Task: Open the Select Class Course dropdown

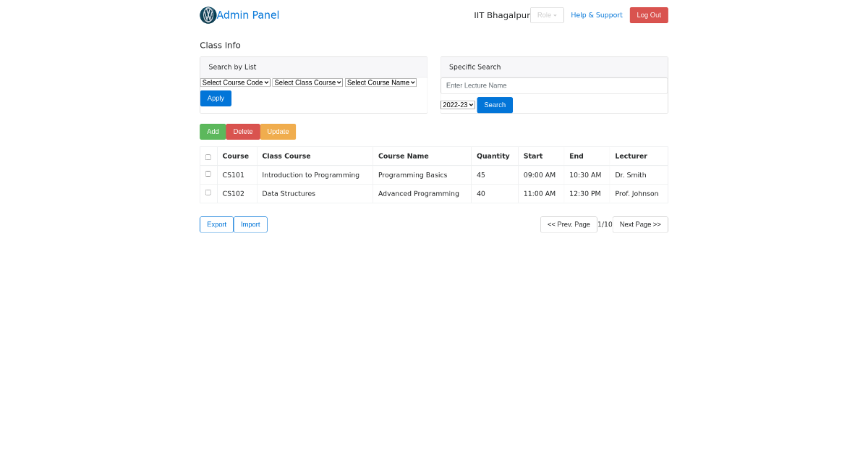Action: (x=307, y=82)
